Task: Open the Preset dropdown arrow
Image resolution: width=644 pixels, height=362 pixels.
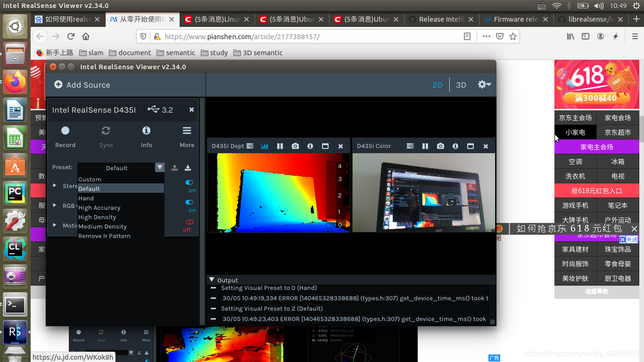Action: 160,167
